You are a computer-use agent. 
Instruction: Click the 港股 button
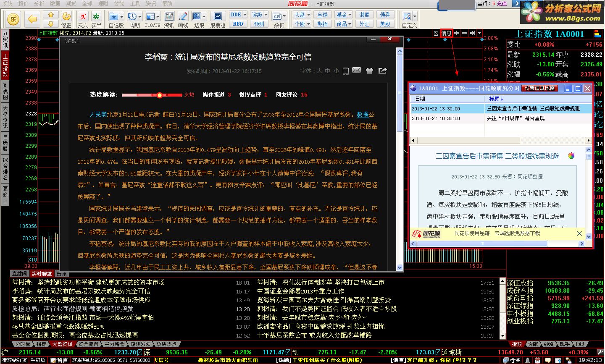click(364, 15)
